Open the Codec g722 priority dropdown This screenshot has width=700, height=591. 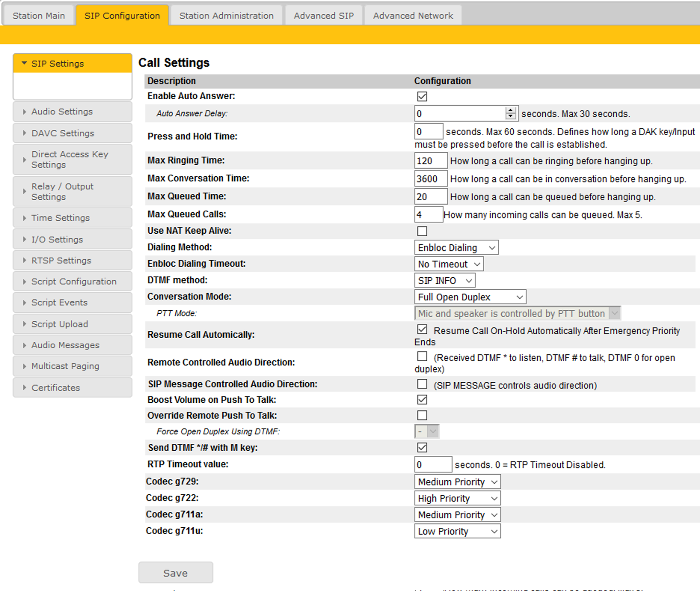point(457,499)
